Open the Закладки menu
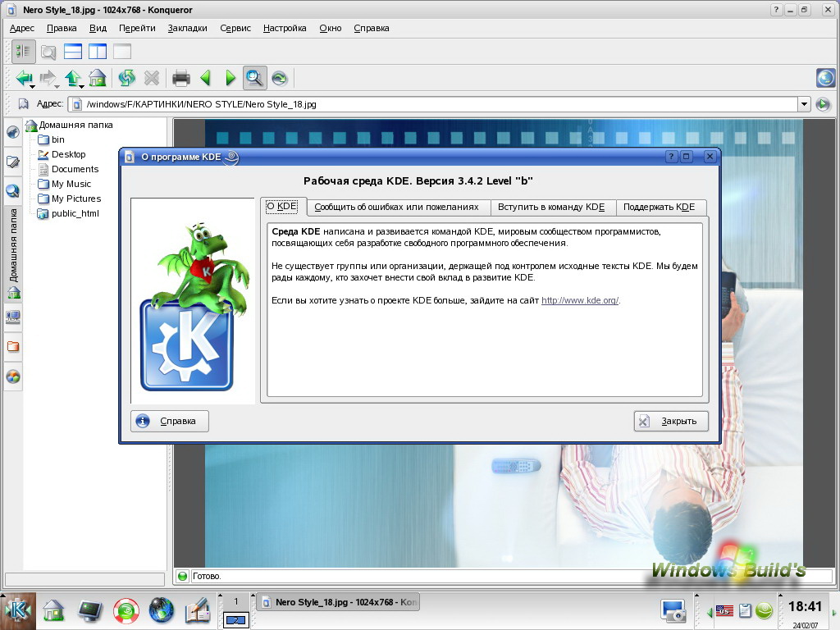Viewport: 840px width, 630px height. point(188,28)
